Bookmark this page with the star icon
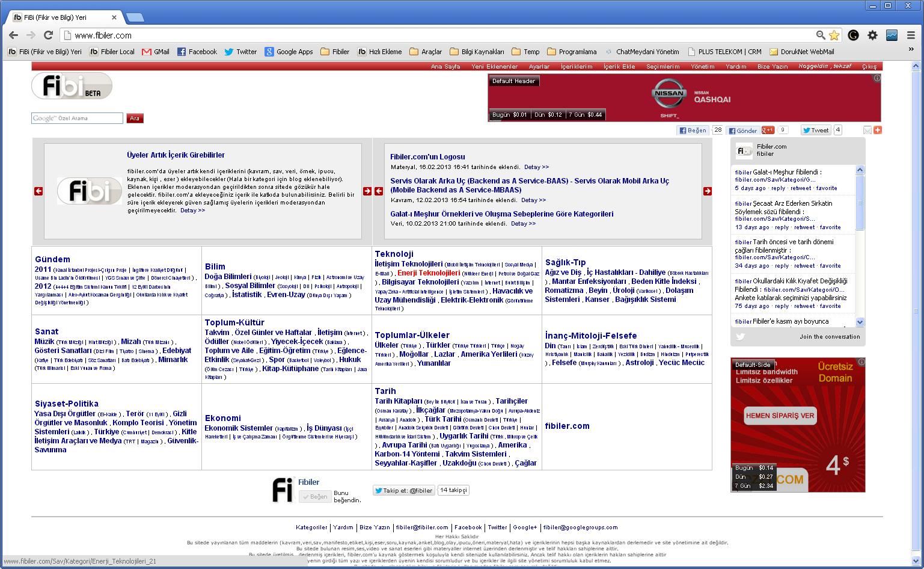This screenshot has height=569, width=924. (834, 35)
